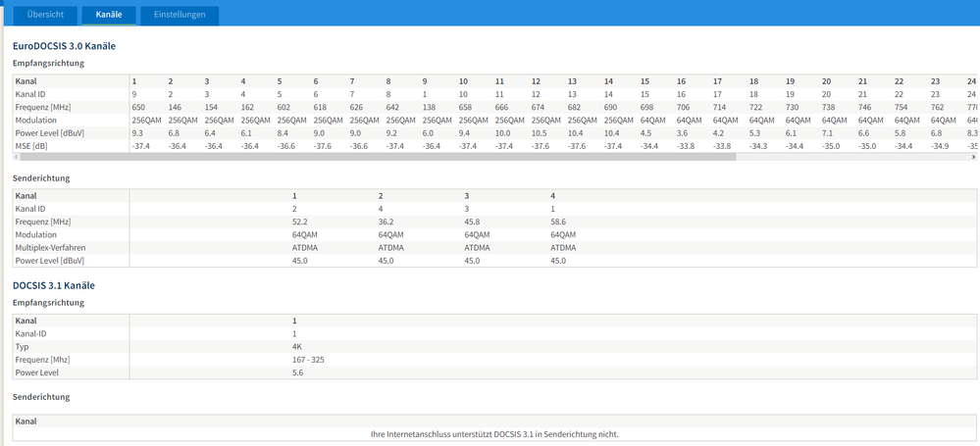Image resolution: width=980 pixels, height=446 pixels.
Task: Click the power level value 8.4
Action: coord(283,133)
